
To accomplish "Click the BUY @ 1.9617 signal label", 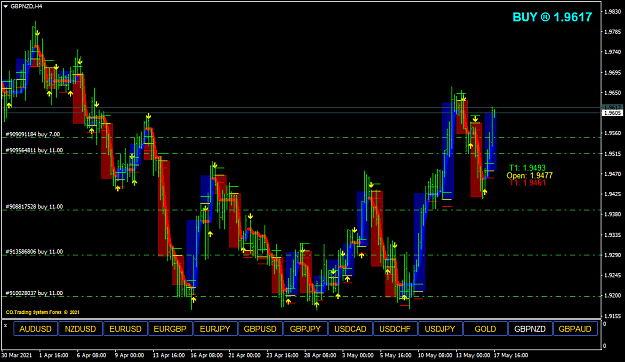I will [x=552, y=17].
